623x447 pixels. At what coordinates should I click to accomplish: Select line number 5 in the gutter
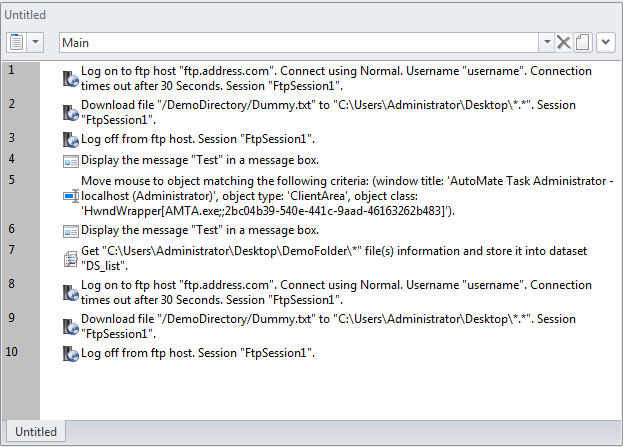click(11, 180)
